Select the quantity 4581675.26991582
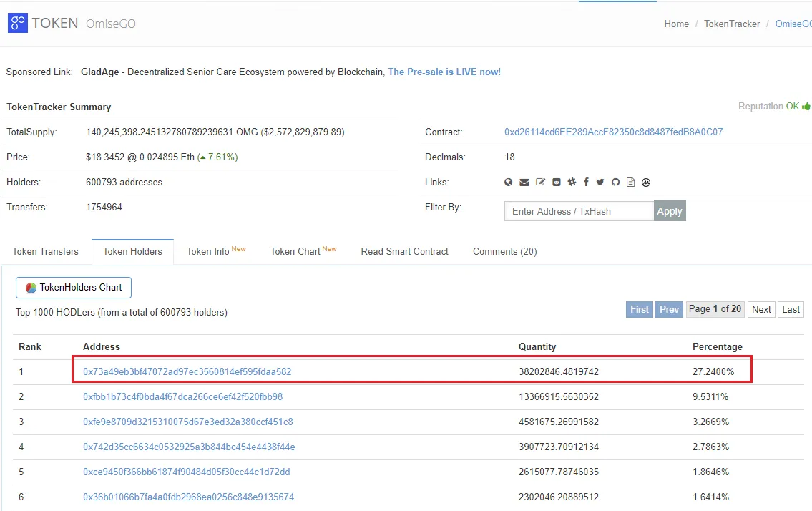 pos(559,422)
